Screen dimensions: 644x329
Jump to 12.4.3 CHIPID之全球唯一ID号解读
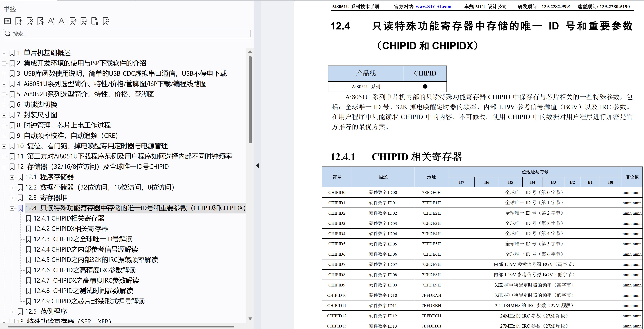(83, 239)
